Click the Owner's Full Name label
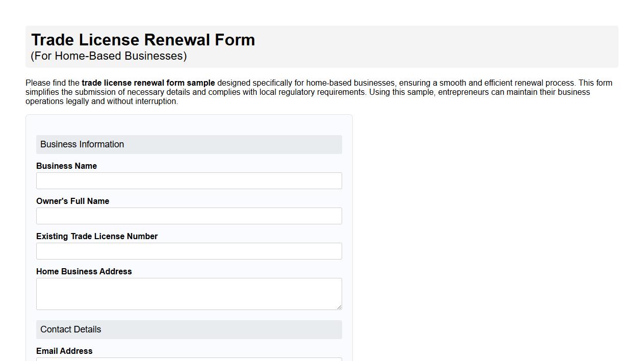Screen dimensions: 644x361 (x=73, y=201)
